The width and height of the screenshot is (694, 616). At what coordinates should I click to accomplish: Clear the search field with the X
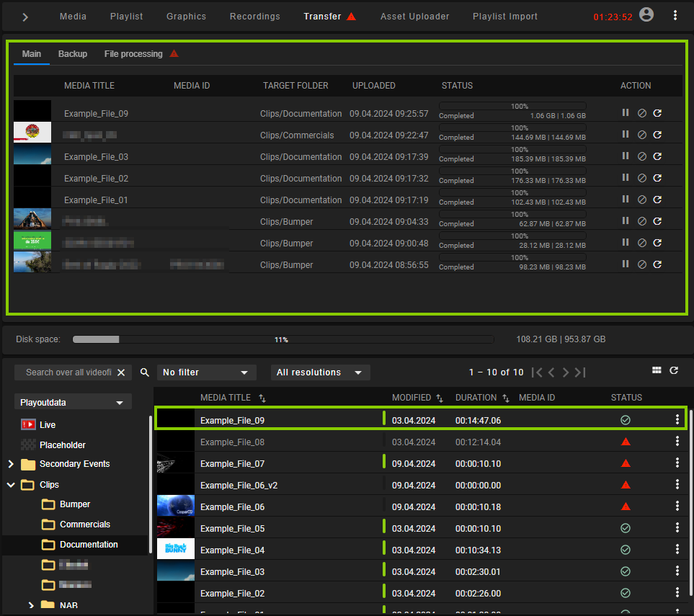tap(121, 372)
